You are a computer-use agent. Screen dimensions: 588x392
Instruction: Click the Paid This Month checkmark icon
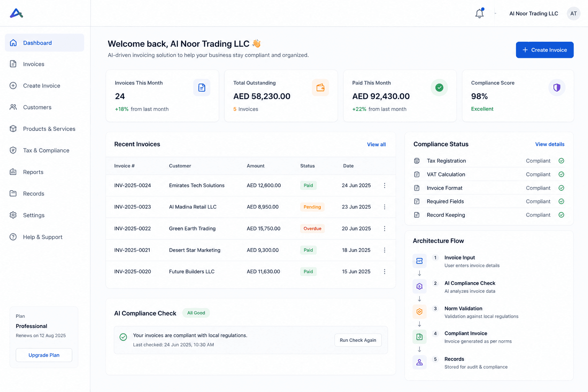[439, 88]
